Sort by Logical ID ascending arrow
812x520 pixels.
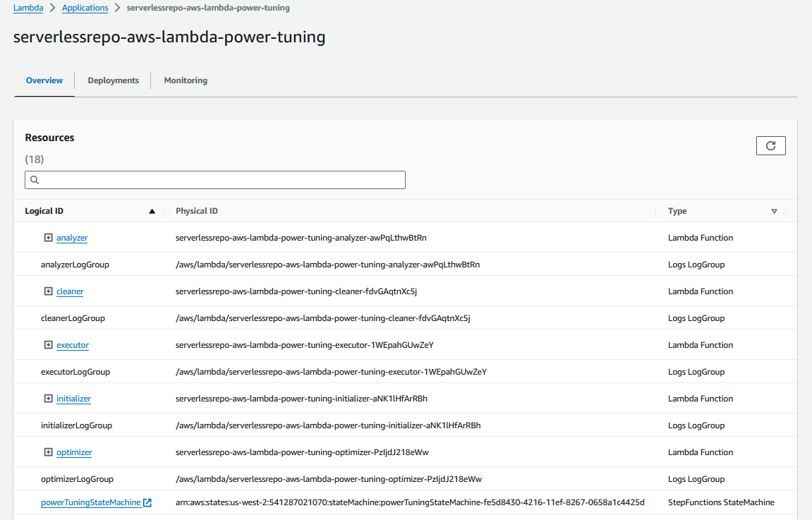pyautogui.click(x=152, y=211)
